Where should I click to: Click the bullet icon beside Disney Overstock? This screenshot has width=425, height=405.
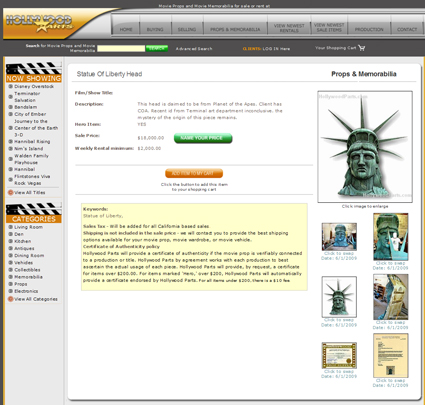(10, 86)
